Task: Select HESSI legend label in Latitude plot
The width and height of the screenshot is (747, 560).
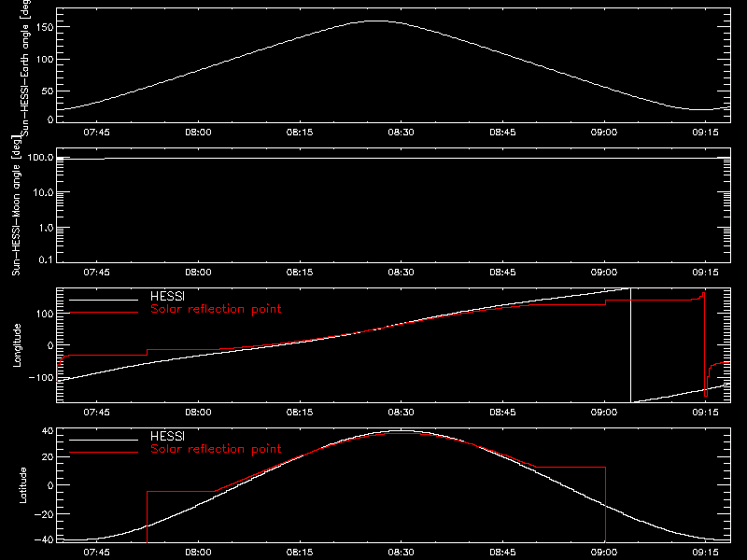Action: coord(167,436)
